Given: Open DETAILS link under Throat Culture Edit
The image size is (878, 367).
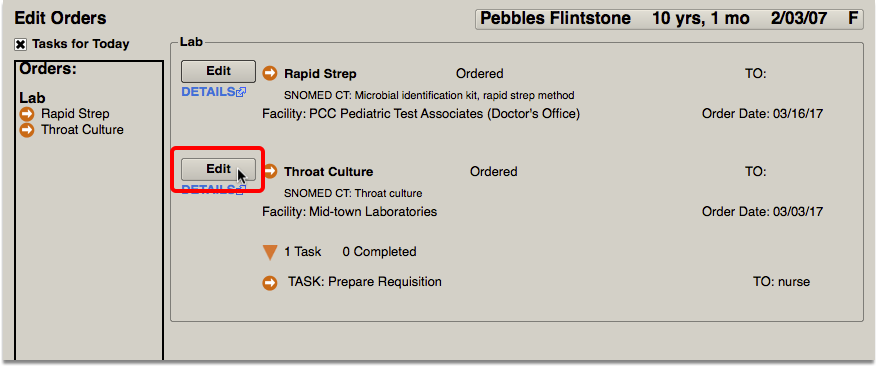Looking at the screenshot, I should tap(208, 189).
